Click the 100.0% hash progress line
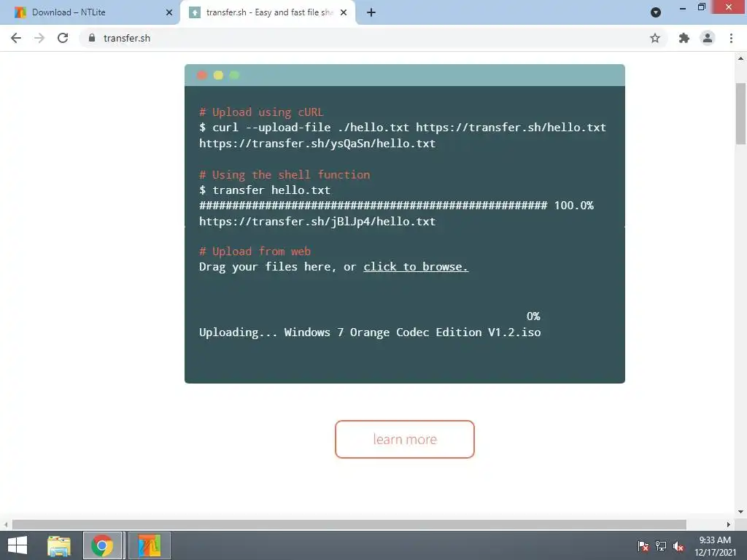 coord(396,206)
